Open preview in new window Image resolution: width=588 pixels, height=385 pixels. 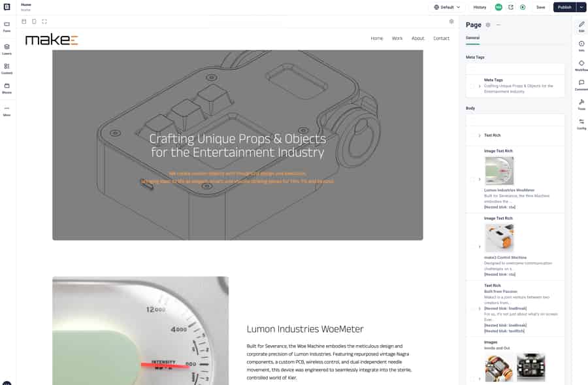click(511, 7)
